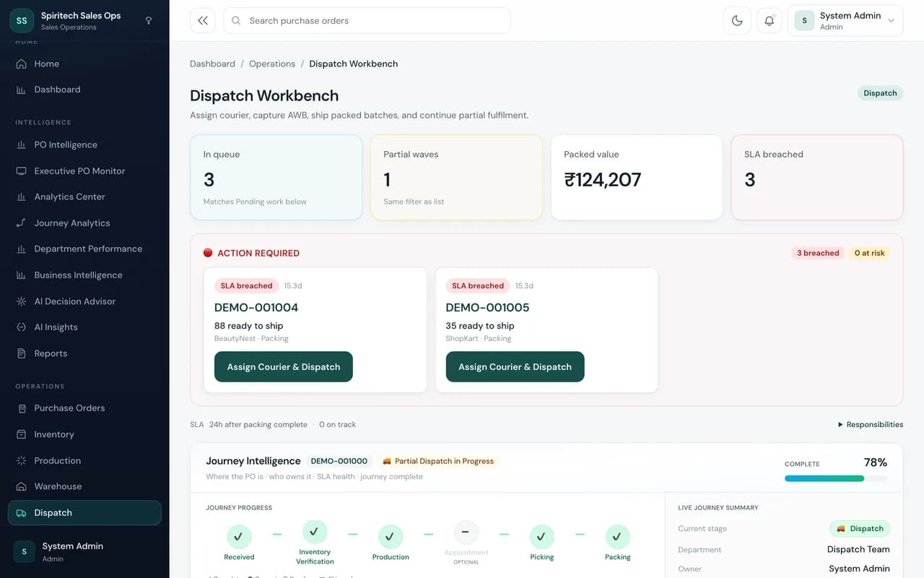Viewport: 924px width, 578px height.
Task: Click Warehouse building icon
Action: [x=21, y=486]
